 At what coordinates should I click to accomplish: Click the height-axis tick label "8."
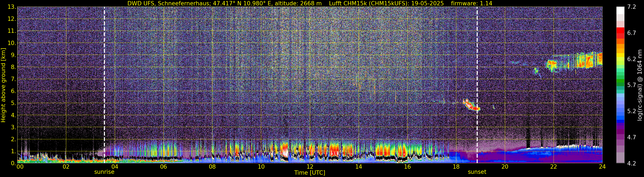click(13, 67)
